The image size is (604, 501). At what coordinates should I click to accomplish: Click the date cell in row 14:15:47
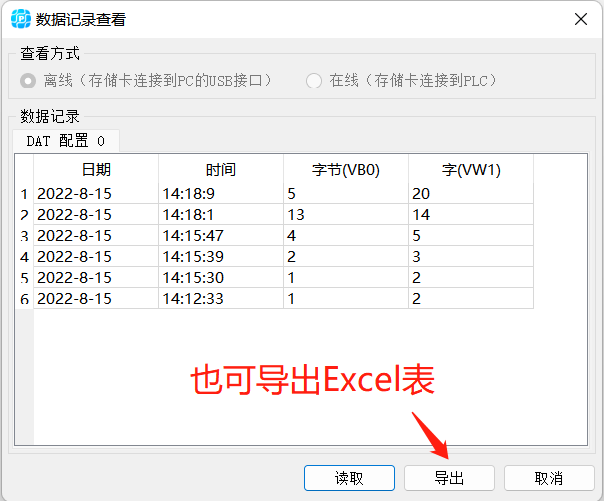pyautogui.click(x=96, y=235)
